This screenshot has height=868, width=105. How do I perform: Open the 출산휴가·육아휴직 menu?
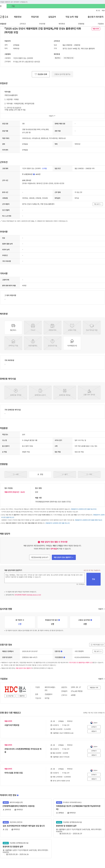96,17
